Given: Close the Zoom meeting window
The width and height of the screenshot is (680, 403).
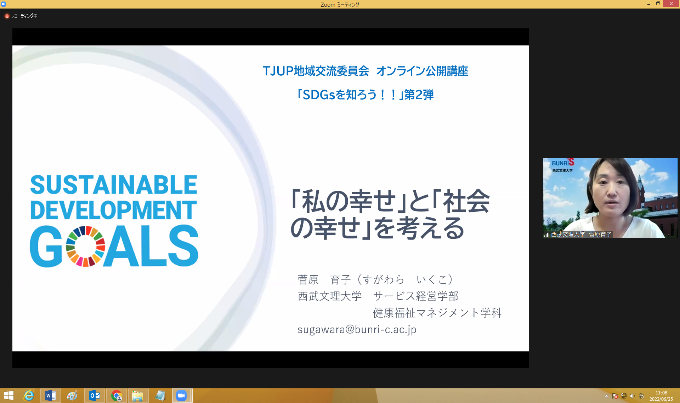Looking at the screenshot, I should click(671, 3).
